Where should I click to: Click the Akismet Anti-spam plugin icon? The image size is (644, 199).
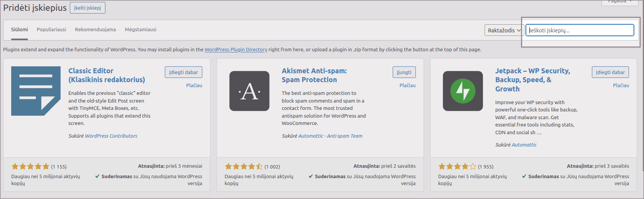(249, 91)
